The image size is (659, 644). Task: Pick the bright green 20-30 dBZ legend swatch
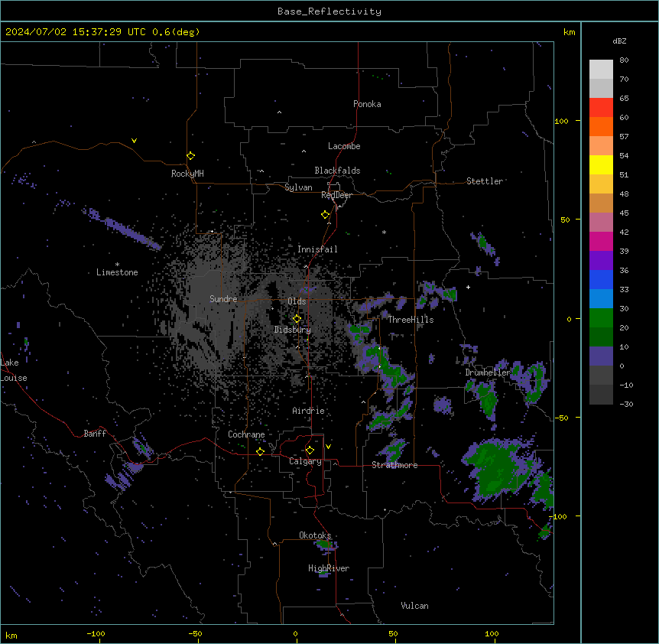[601, 318]
